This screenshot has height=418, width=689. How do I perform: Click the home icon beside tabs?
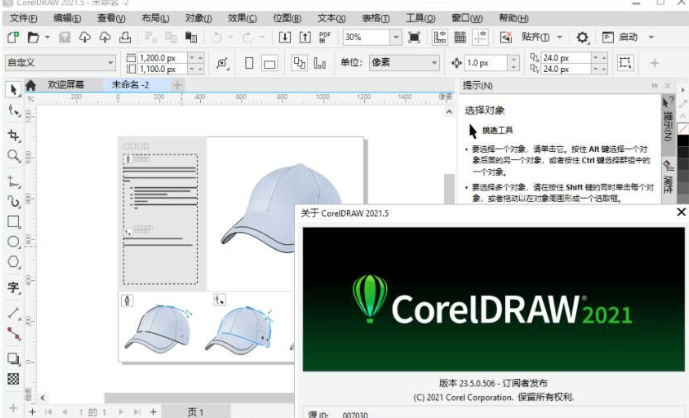pos(31,85)
